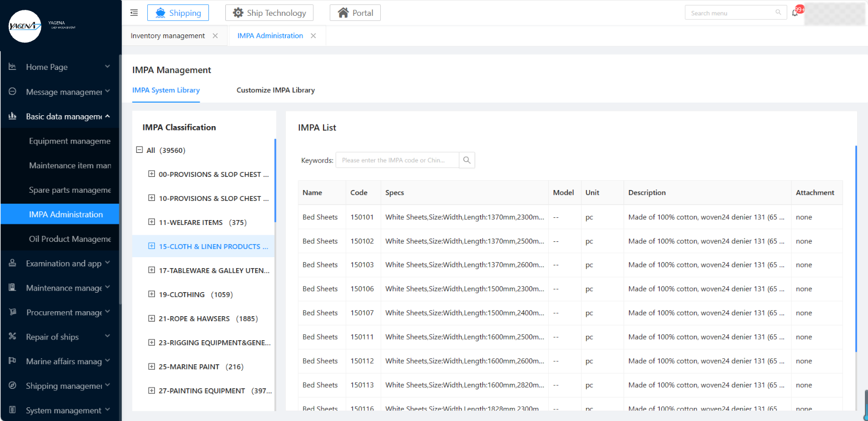
Task: Focus the IMPA Keywords input field
Action: (397, 160)
